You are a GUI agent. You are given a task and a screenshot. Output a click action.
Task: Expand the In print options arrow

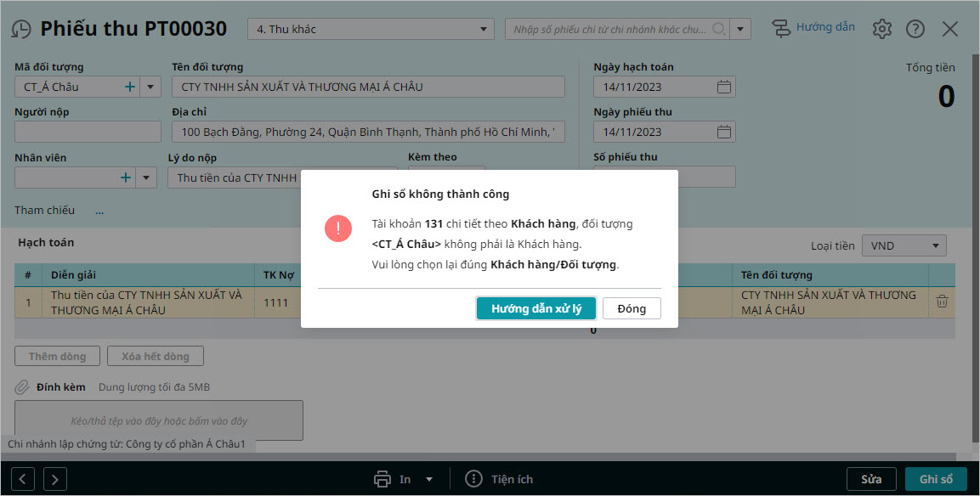[x=429, y=479]
